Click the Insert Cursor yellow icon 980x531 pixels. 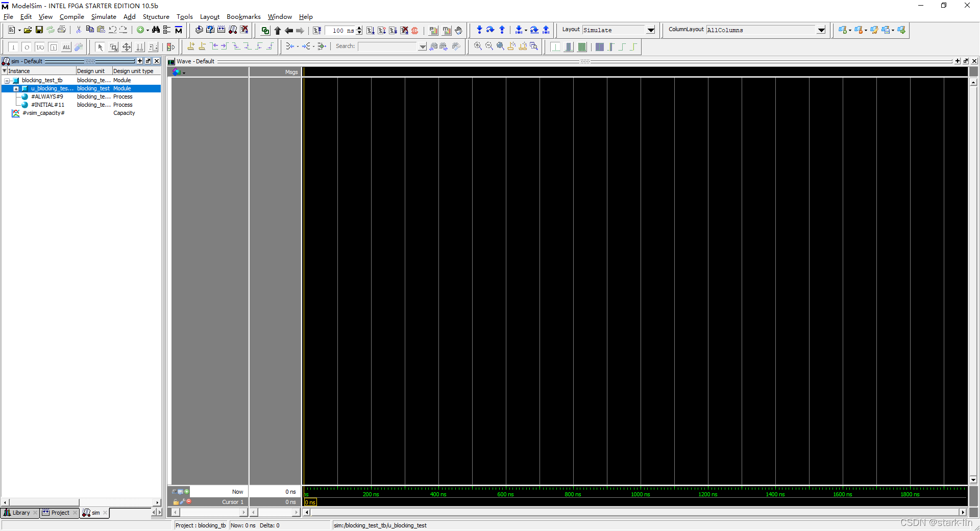tap(190, 46)
